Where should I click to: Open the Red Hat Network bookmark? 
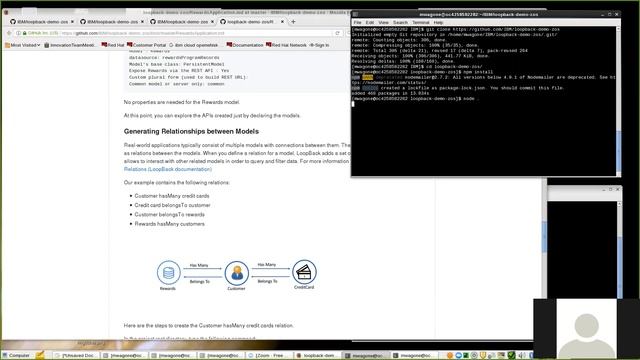[286, 45]
